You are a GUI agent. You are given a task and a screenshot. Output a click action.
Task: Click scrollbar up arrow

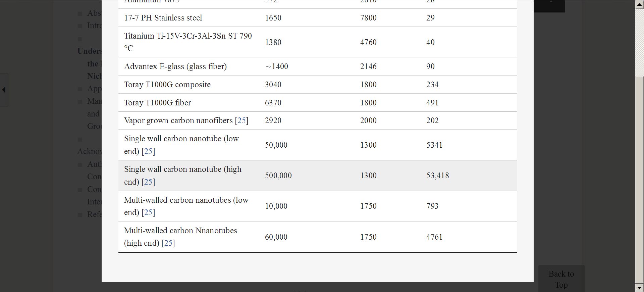(640, 4)
